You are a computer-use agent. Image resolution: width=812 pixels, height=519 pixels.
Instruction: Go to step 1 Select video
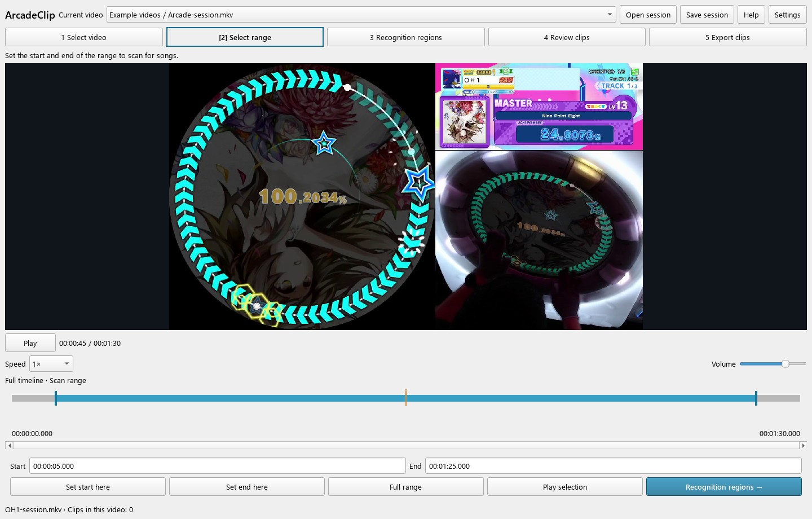pyautogui.click(x=84, y=37)
